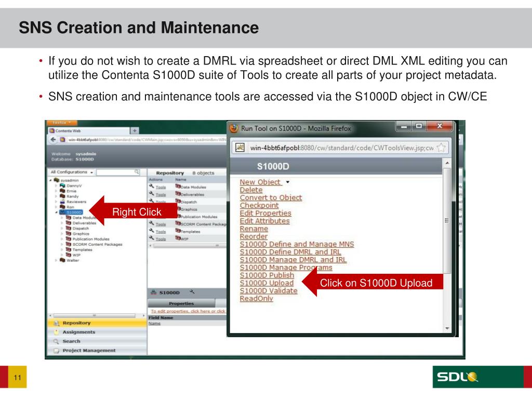Select Graphics under S1000D in the tree

(x=81, y=234)
